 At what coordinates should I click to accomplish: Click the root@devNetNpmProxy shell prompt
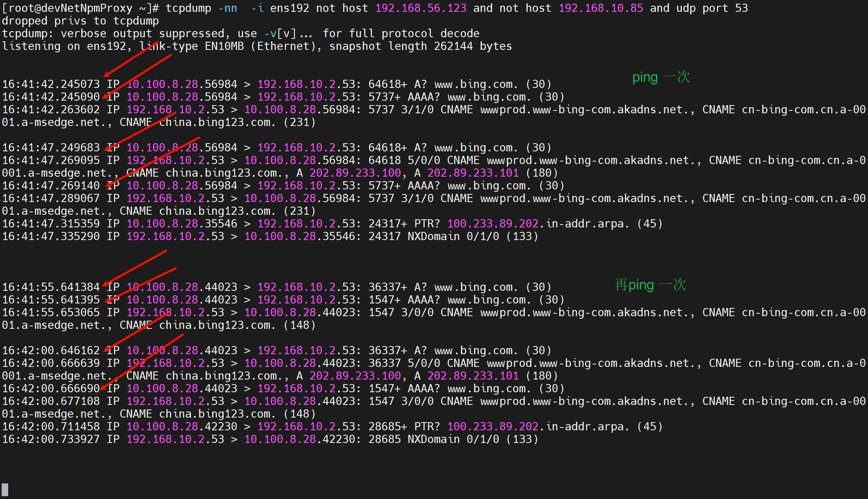(80, 8)
